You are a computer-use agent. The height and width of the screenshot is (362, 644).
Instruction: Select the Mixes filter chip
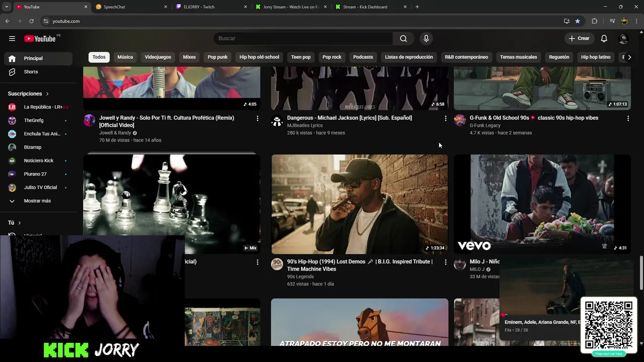[x=189, y=57]
